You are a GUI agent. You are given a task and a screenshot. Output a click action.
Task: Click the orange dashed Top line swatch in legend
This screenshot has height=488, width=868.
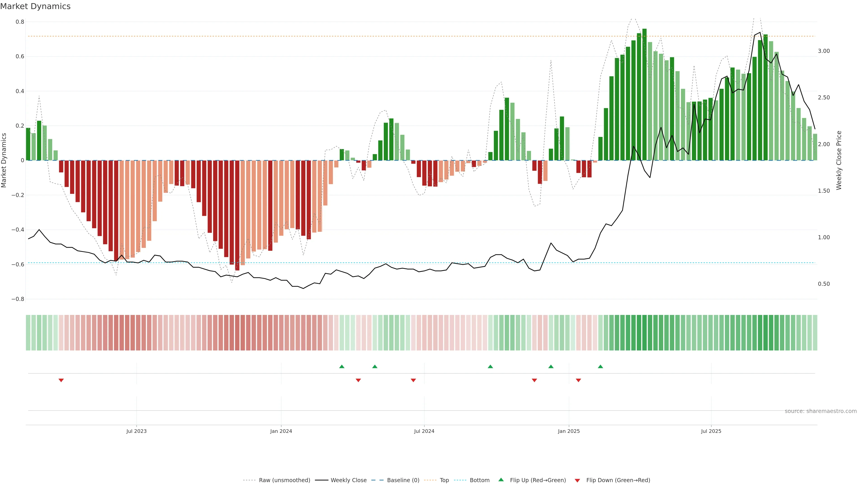[x=430, y=480]
